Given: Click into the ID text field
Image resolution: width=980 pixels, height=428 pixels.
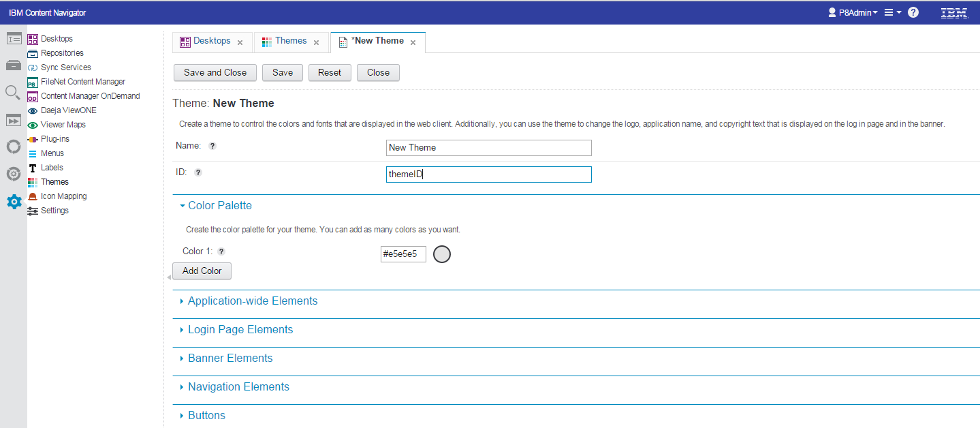Looking at the screenshot, I should (x=489, y=174).
